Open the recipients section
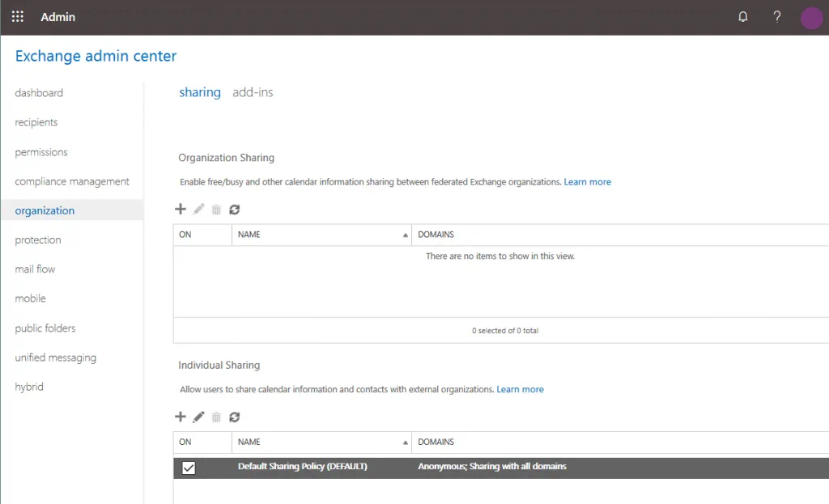 (x=36, y=123)
